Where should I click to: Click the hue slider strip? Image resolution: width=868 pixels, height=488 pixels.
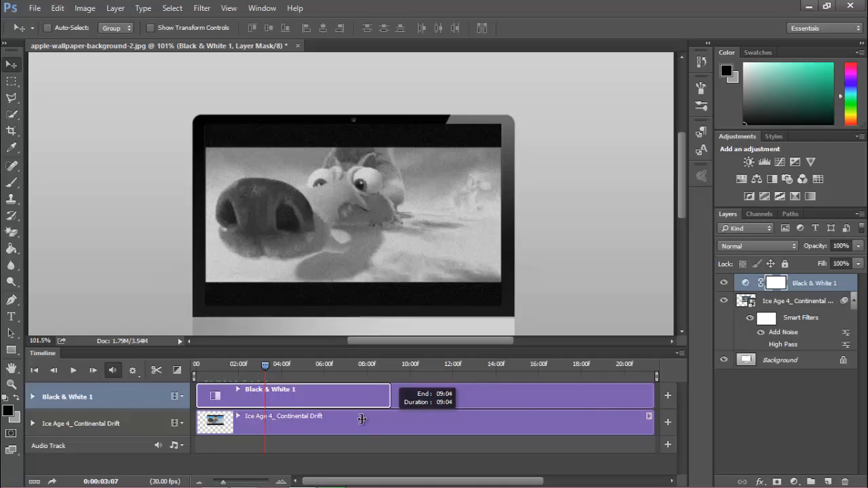[x=850, y=94]
